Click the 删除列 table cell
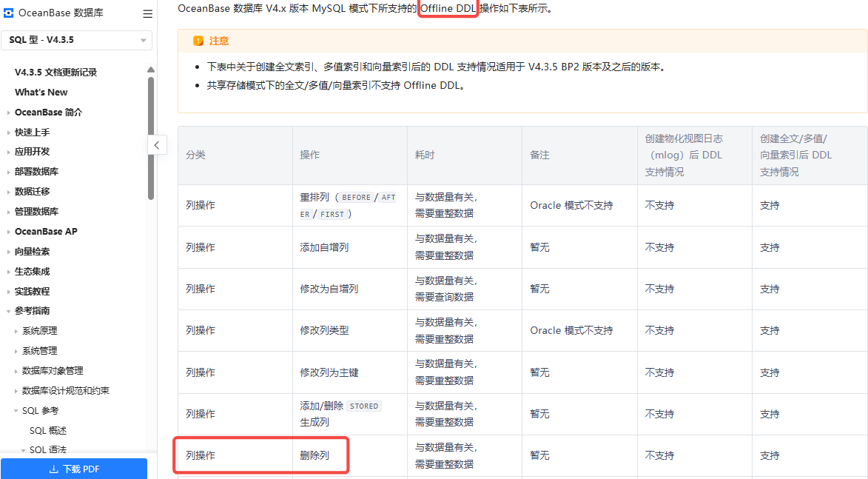868x479 pixels. (314, 455)
